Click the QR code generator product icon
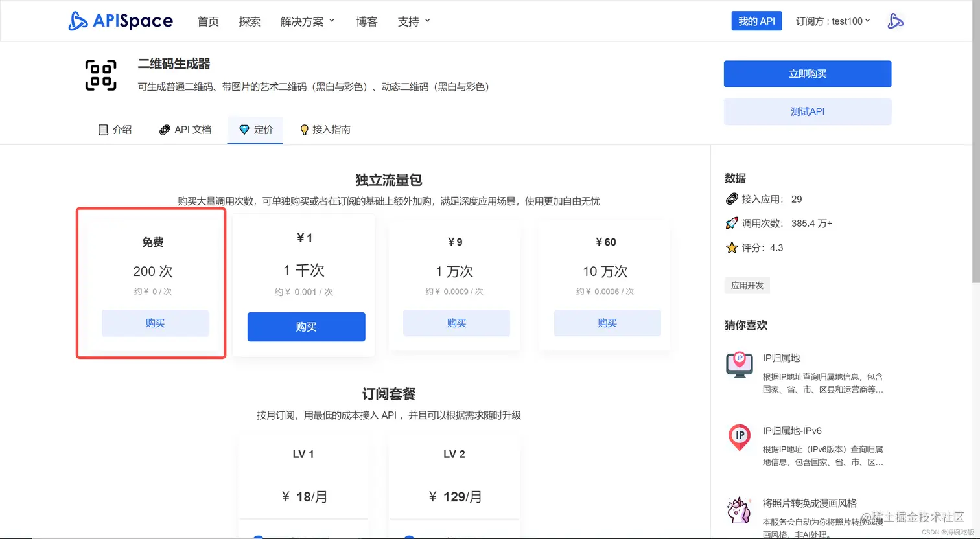The width and height of the screenshot is (980, 539). [100, 75]
